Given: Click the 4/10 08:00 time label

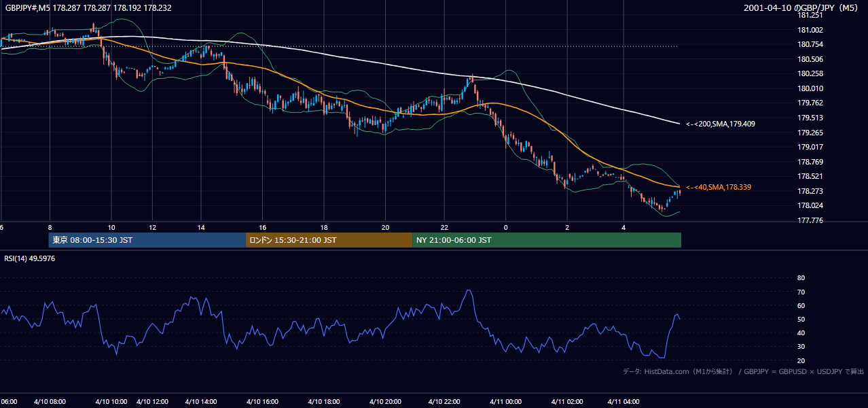Looking at the screenshot, I should click(x=49, y=401).
